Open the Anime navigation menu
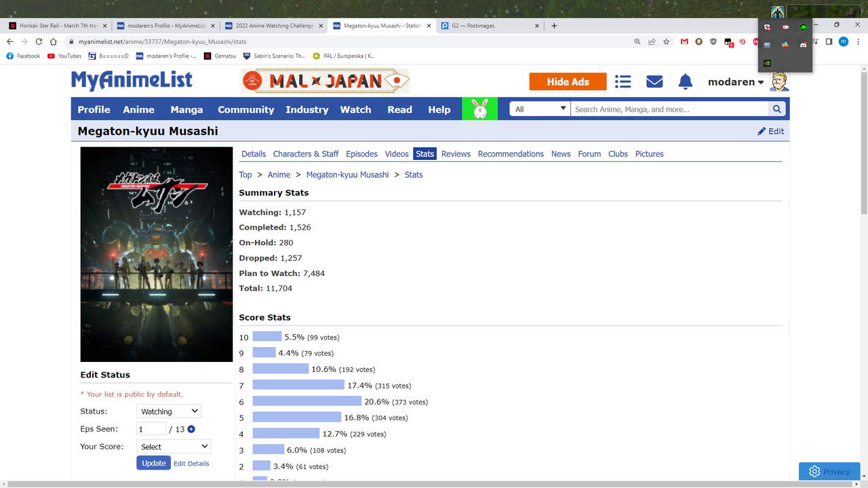 coord(138,109)
